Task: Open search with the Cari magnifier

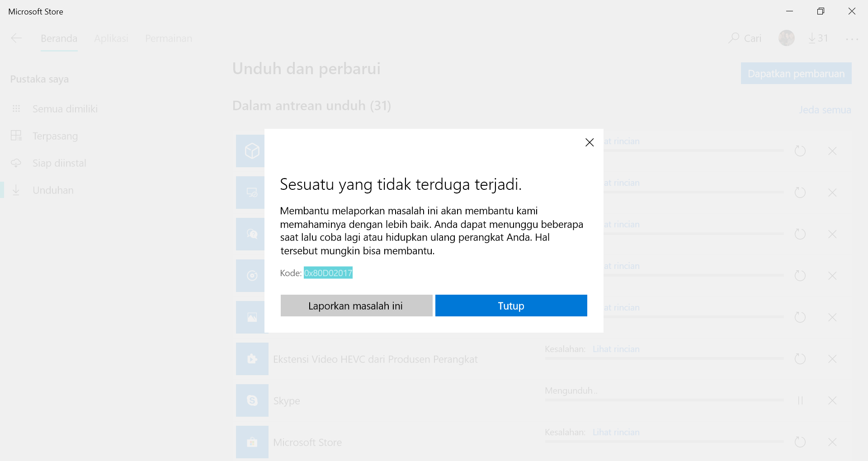Action: [x=745, y=38]
